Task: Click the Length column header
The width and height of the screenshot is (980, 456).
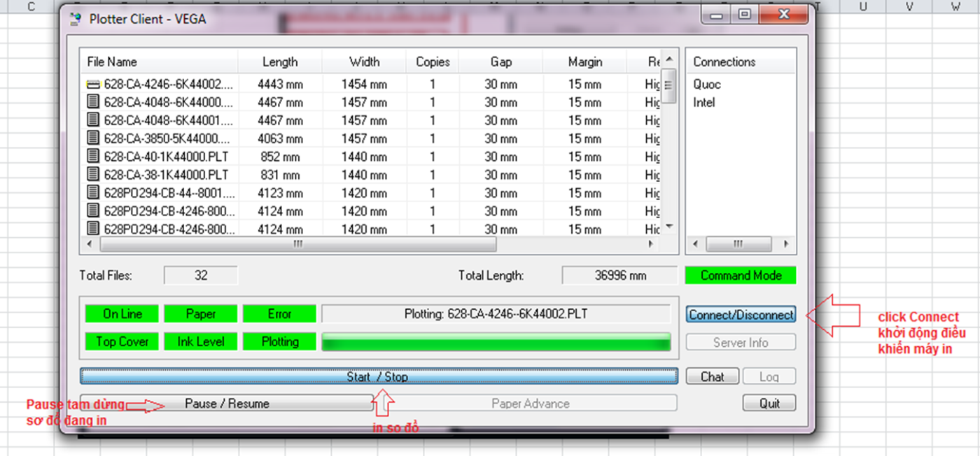Action: click(x=280, y=62)
